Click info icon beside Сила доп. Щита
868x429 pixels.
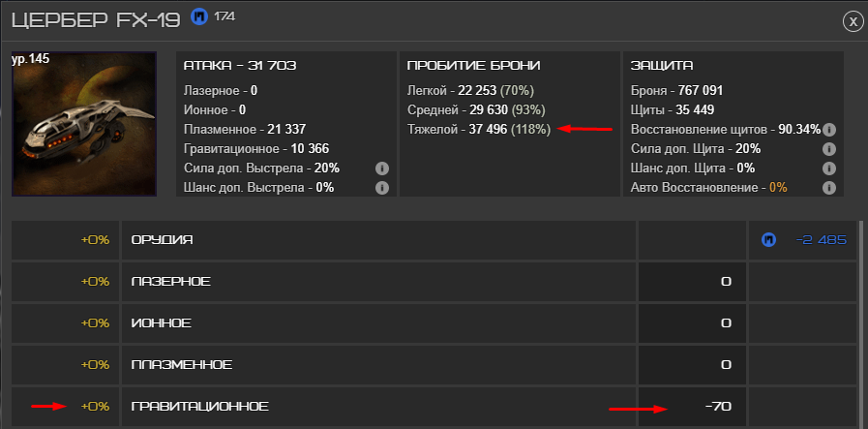pyautogui.click(x=828, y=149)
